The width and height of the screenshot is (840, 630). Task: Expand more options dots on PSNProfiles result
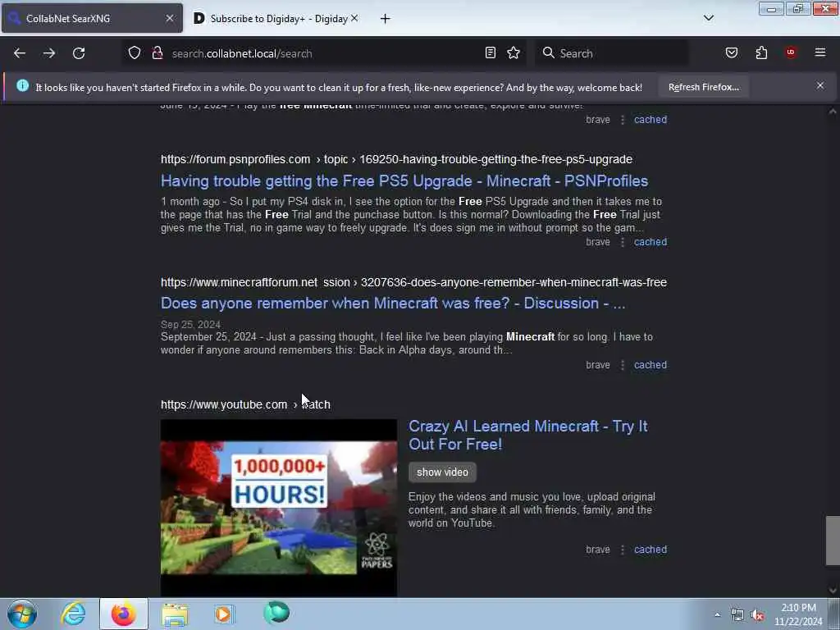623,242
